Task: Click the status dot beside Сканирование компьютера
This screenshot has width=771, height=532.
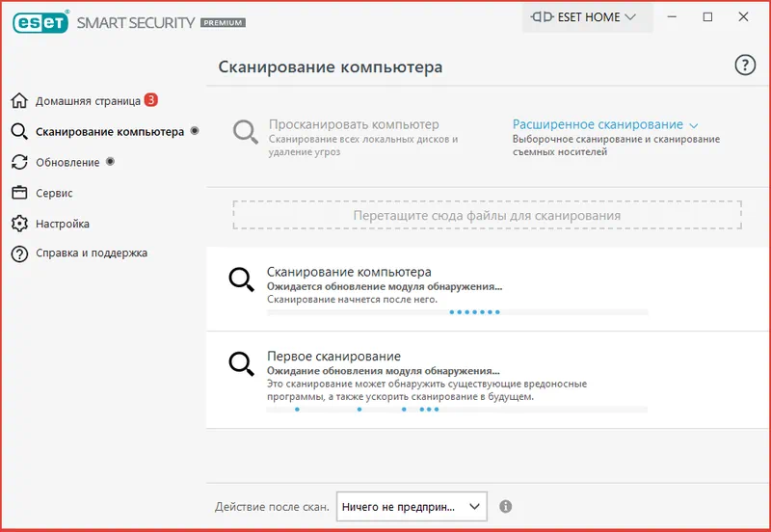Action: click(x=195, y=131)
